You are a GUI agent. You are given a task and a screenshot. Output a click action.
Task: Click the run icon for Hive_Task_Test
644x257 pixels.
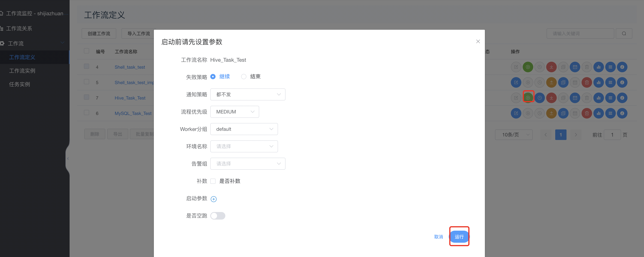(x=528, y=98)
